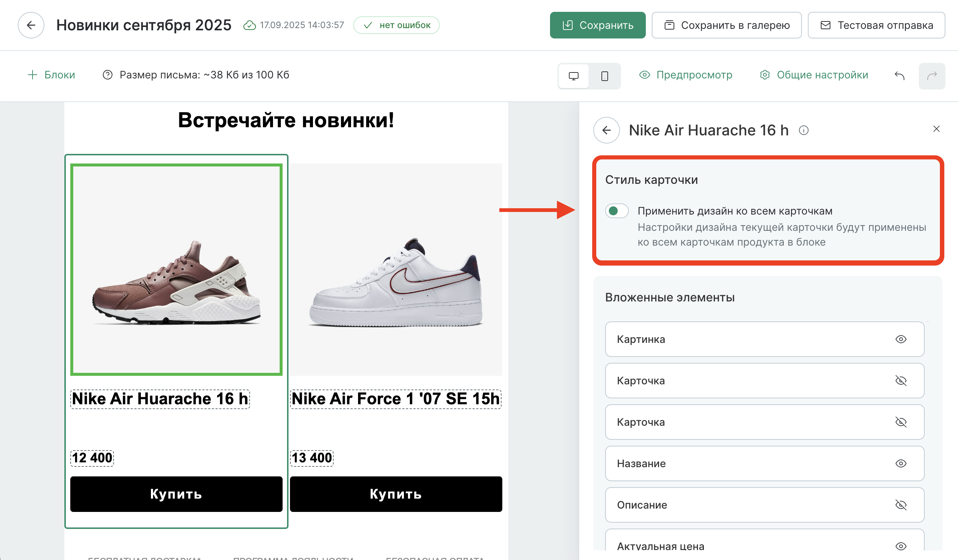
Task: Click the info icon next to card title
Action: pyautogui.click(x=804, y=131)
